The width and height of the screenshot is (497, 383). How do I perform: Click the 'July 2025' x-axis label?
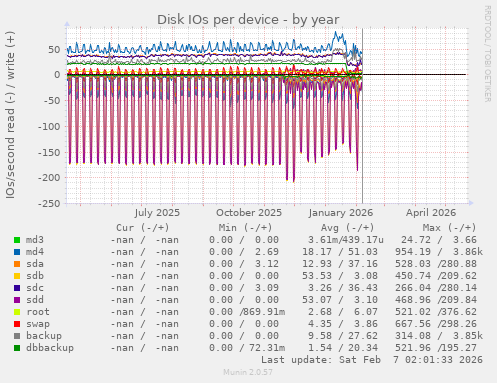point(157,213)
